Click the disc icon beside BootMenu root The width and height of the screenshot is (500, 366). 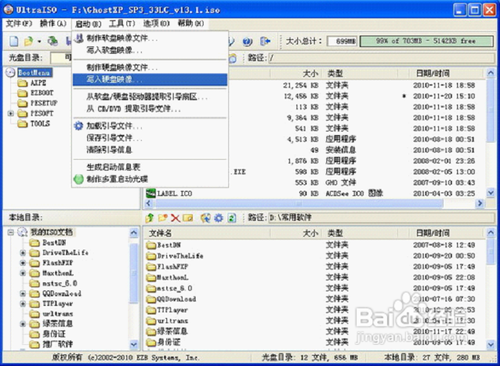click(x=11, y=72)
